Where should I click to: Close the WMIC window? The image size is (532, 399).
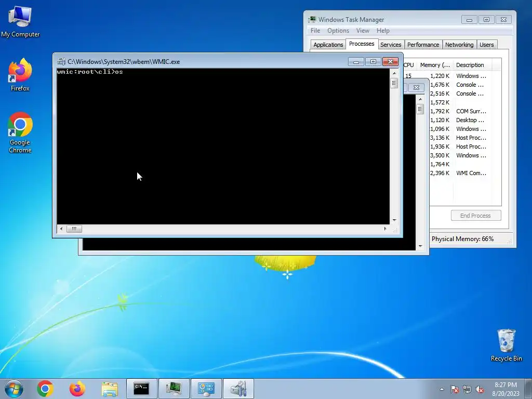click(x=391, y=61)
